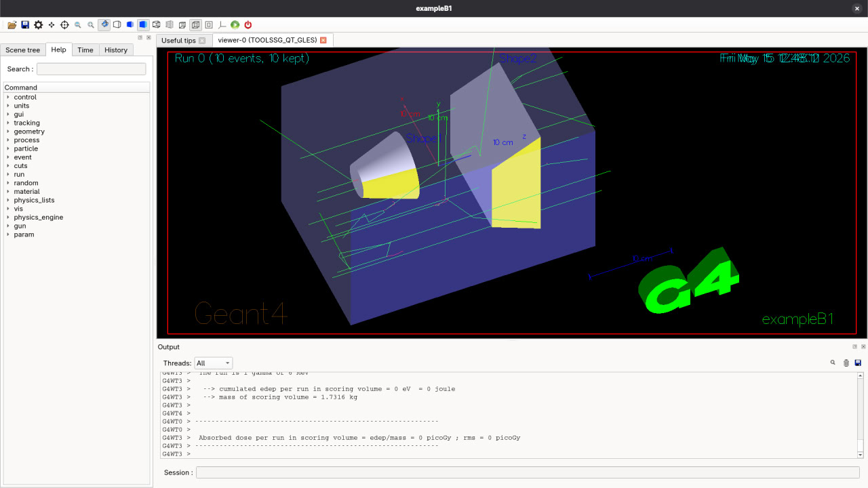Expand the gui command group
Image resolution: width=868 pixels, height=488 pixels.
(8, 115)
